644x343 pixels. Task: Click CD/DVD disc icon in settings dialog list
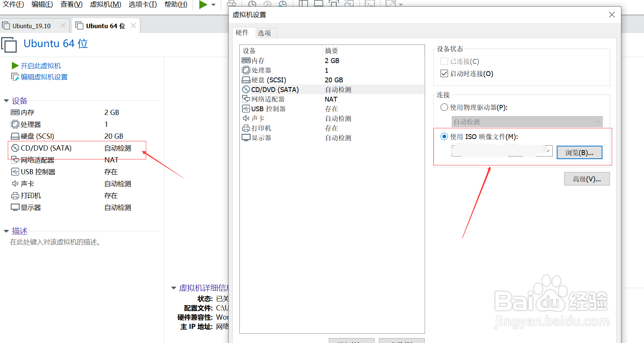click(x=246, y=89)
